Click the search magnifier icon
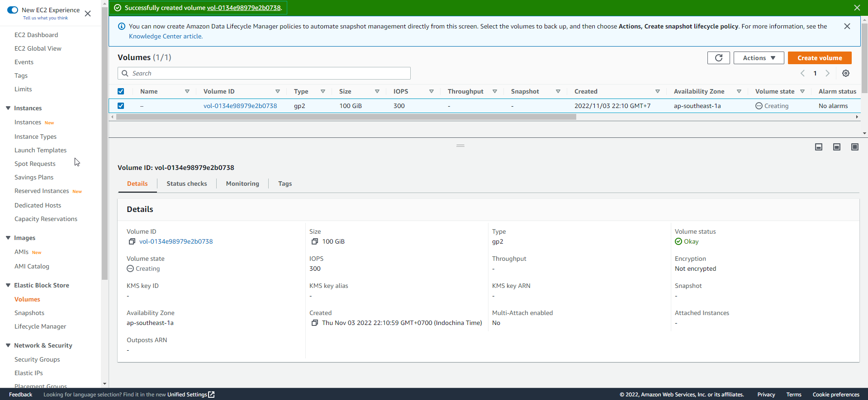The image size is (868, 400). [x=125, y=73]
